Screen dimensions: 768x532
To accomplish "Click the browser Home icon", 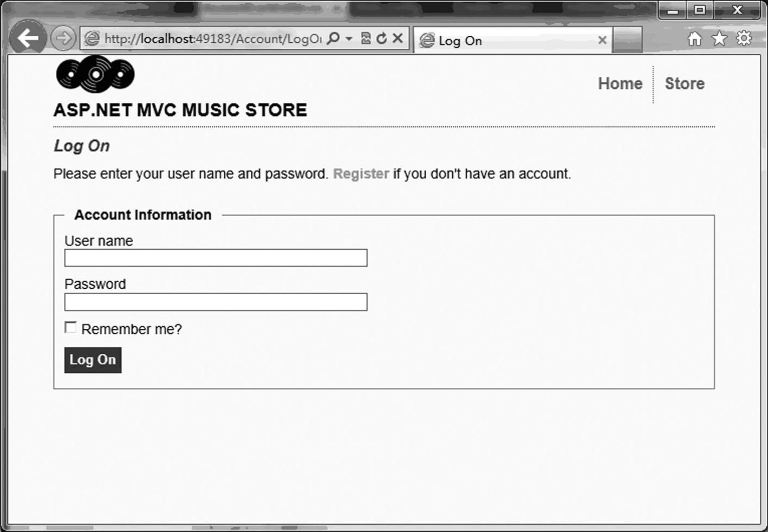I will (694, 38).
